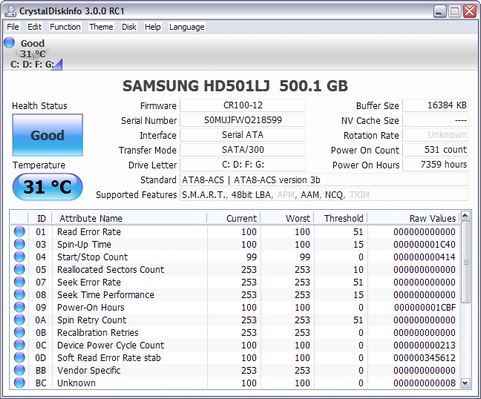The image size is (481, 399).
Task: Click status icon for Recalibration Retries
Action: point(19,332)
